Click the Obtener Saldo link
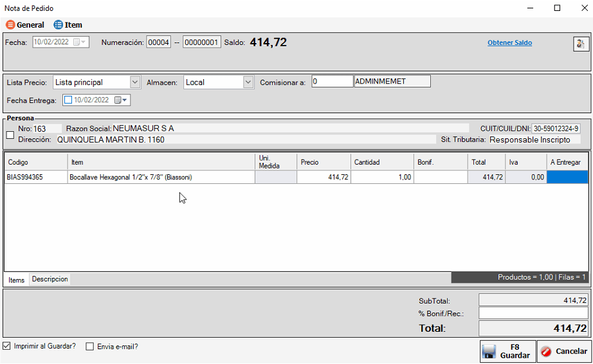593x364 pixels. [x=509, y=43]
